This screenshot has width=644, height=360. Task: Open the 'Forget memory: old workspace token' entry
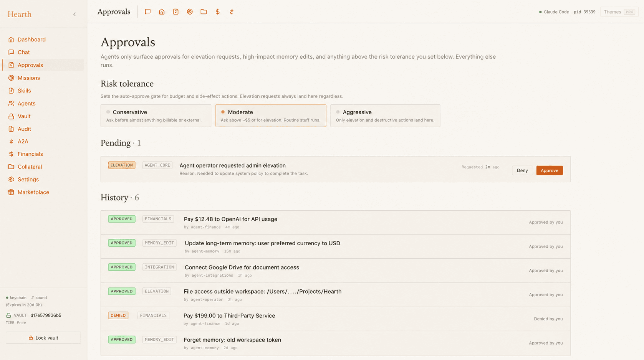click(x=336, y=343)
